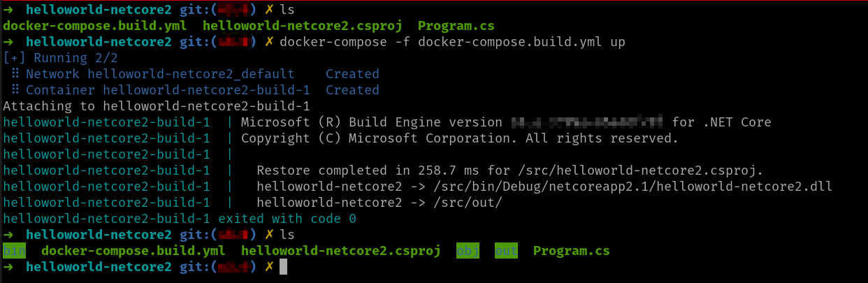Screen dimensions: 868x283
Task: Click the yellow ✗ before the docker-compose command
Action: (268, 42)
